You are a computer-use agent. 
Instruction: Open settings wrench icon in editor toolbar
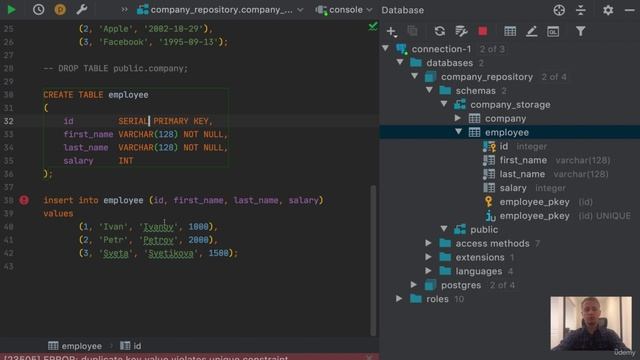82,9
